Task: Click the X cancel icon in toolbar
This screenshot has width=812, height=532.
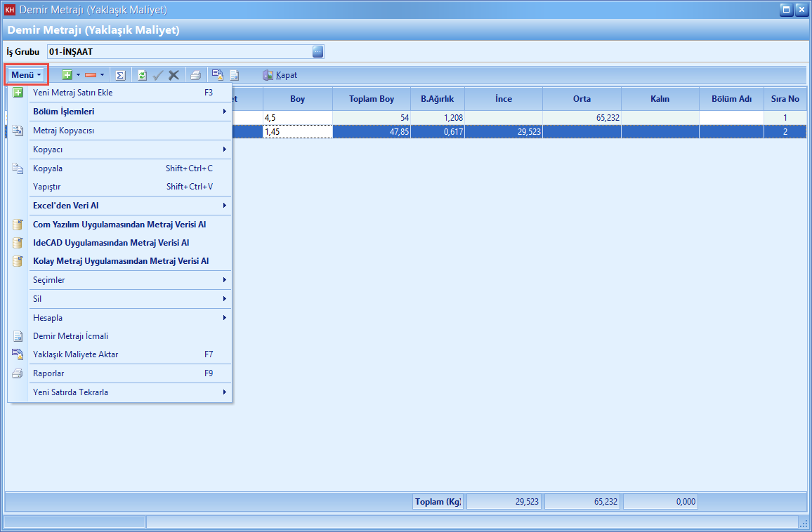Action: pyautogui.click(x=174, y=75)
